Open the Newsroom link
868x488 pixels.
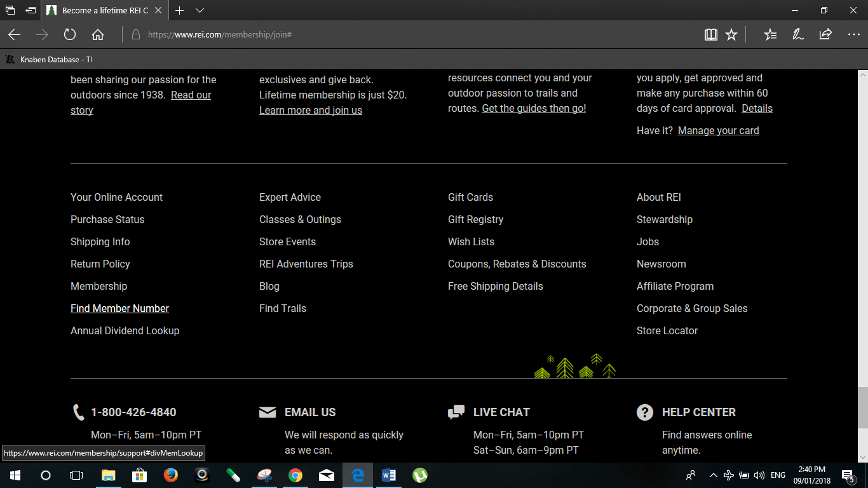661,264
